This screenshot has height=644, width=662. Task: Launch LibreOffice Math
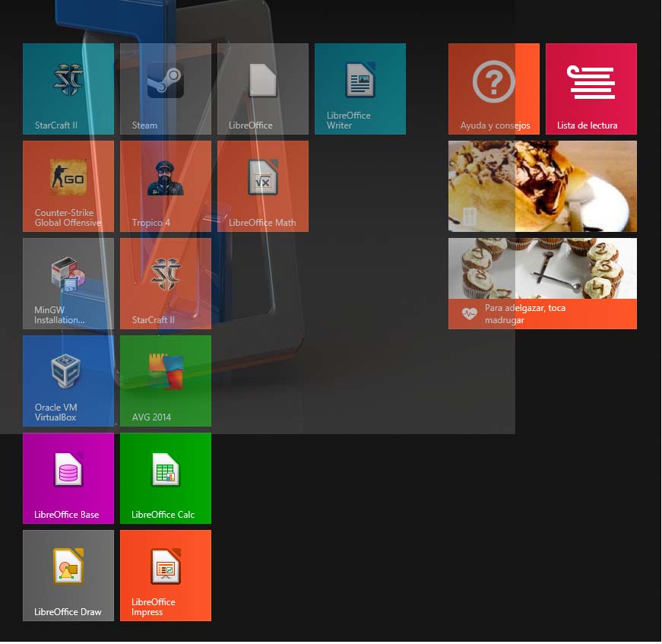pyautogui.click(x=263, y=186)
